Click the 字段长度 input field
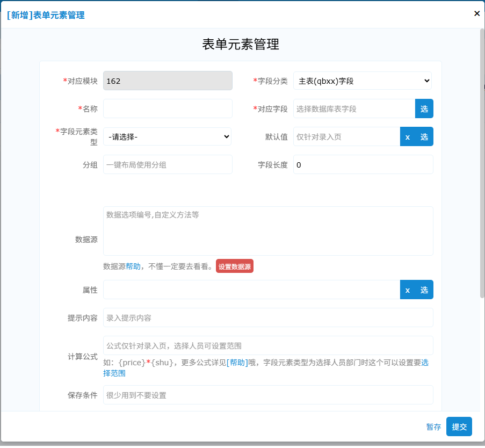Screen dimensions: 485x448 (363, 165)
